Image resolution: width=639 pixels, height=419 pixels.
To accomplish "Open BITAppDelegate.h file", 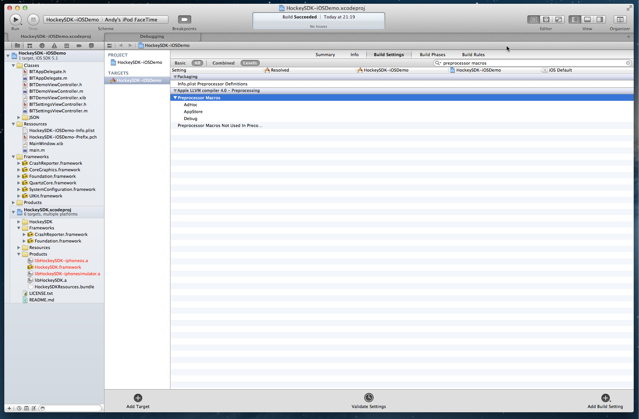I will coord(47,72).
